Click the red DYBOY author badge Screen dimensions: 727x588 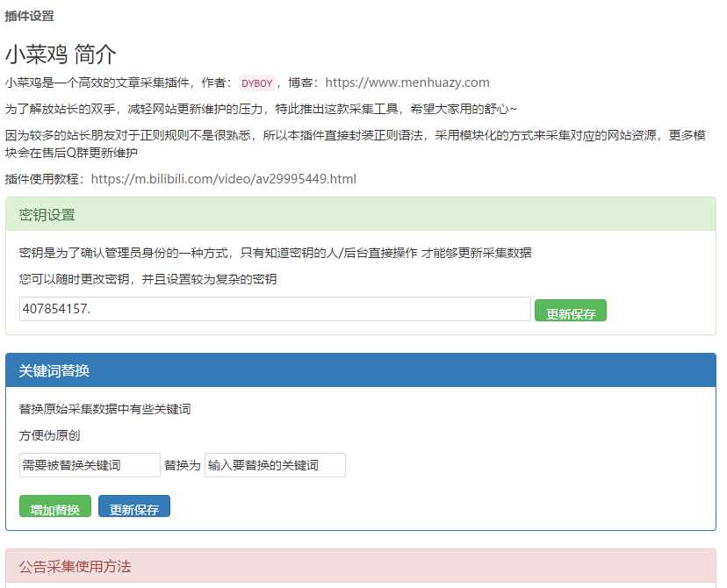tap(256, 82)
